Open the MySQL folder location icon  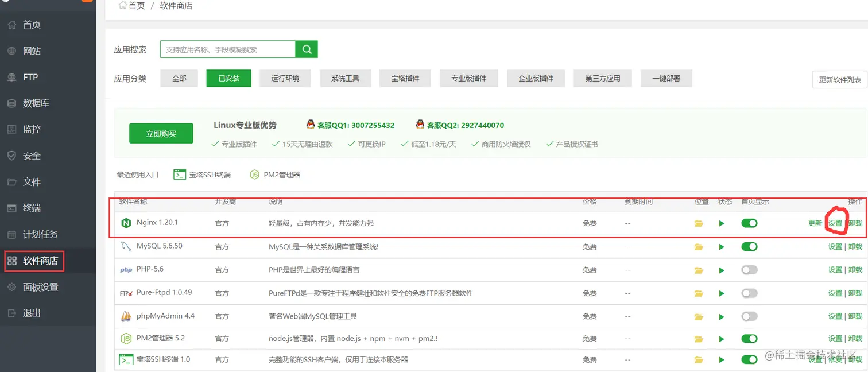699,247
